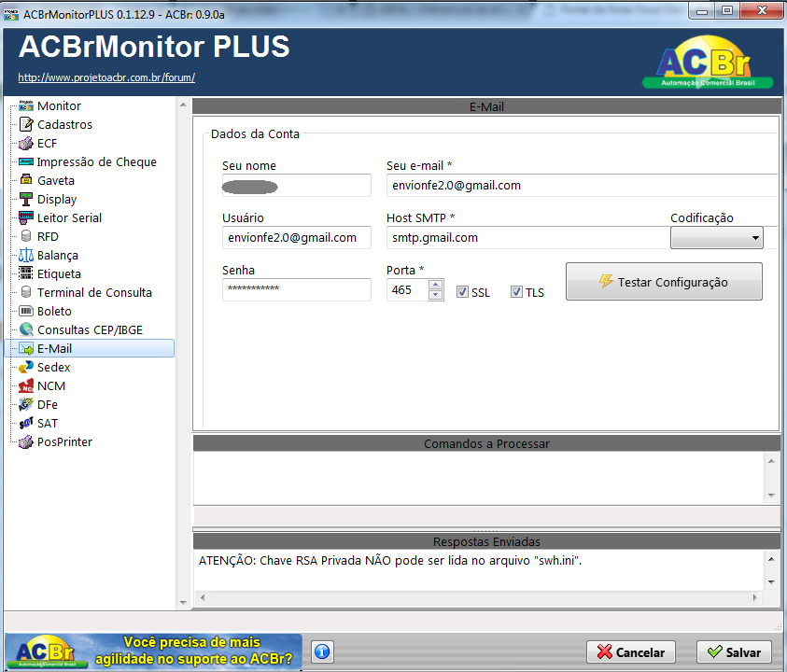This screenshot has height=672, width=787.
Task: Click the ACBr support banner
Action: tap(154, 651)
